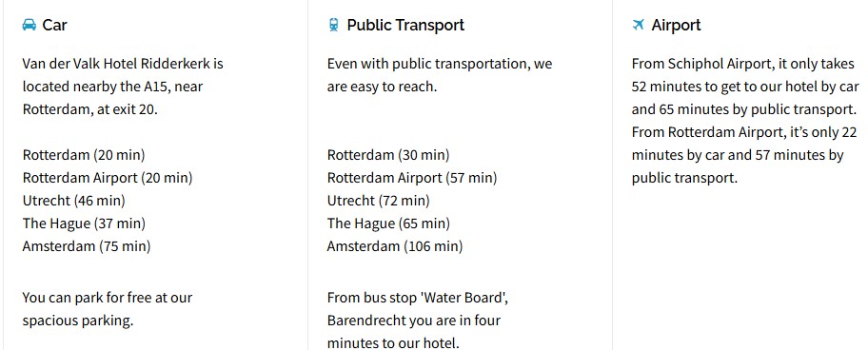Click Rotterdam Airport (20 min) by car
This screenshot has width=868, height=350.
point(108,178)
